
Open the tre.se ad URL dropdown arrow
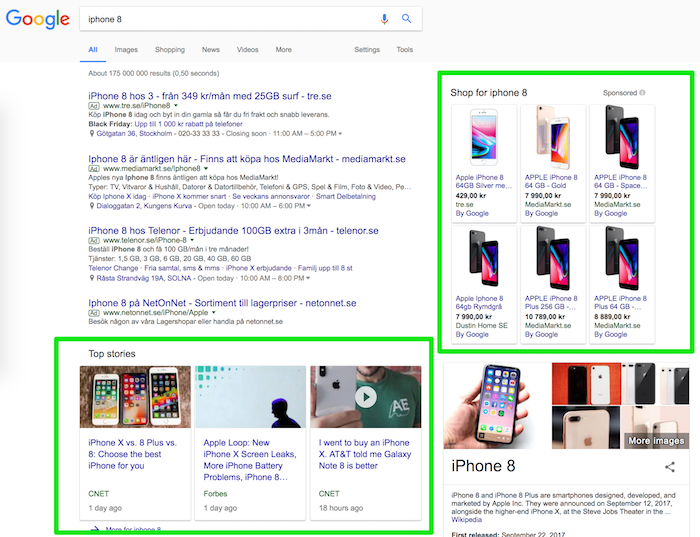click(x=175, y=106)
